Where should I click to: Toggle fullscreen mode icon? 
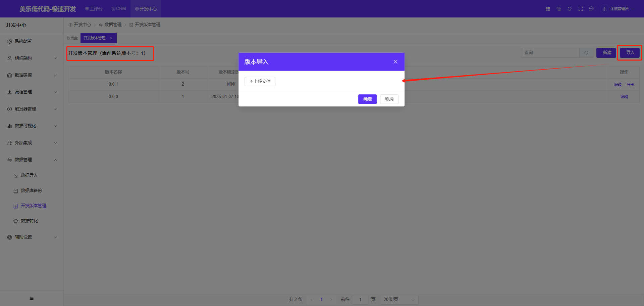pyautogui.click(x=581, y=9)
